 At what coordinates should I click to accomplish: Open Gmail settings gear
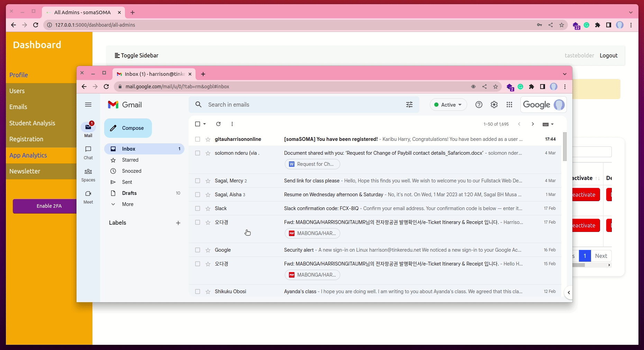click(x=494, y=105)
